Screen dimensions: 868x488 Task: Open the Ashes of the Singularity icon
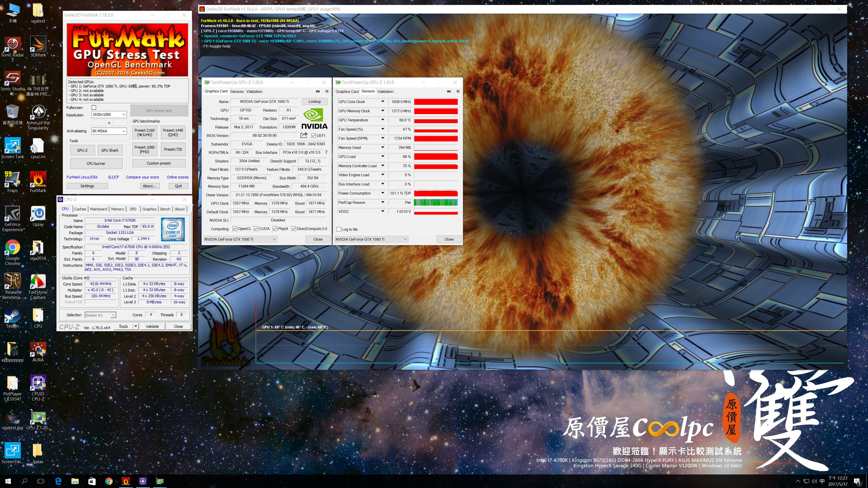[x=38, y=117]
